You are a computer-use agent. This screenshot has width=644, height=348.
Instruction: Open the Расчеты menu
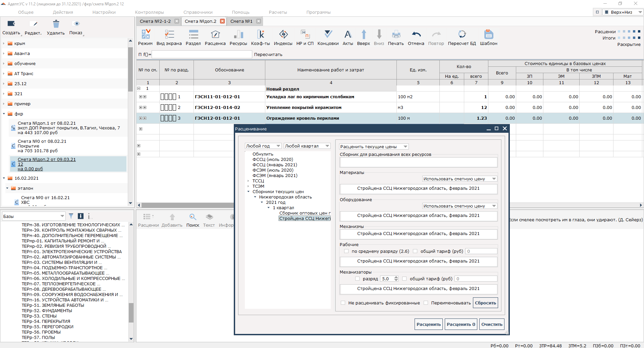278,12
